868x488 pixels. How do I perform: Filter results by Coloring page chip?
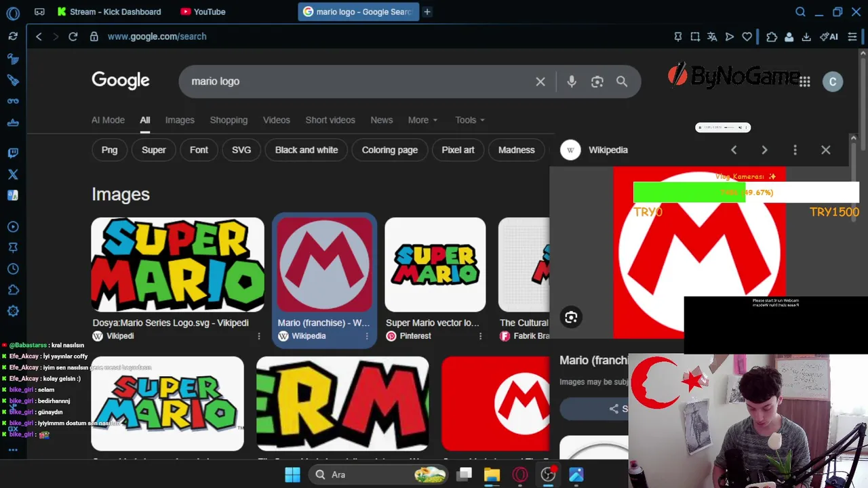click(x=390, y=150)
